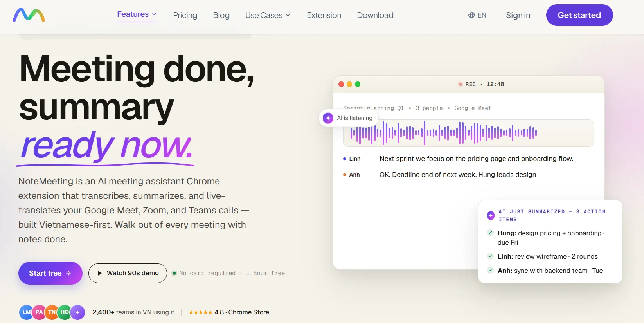The height and width of the screenshot is (323, 644).
Task: Click the five-star rating icons
Action: click(x=200, y=312)
